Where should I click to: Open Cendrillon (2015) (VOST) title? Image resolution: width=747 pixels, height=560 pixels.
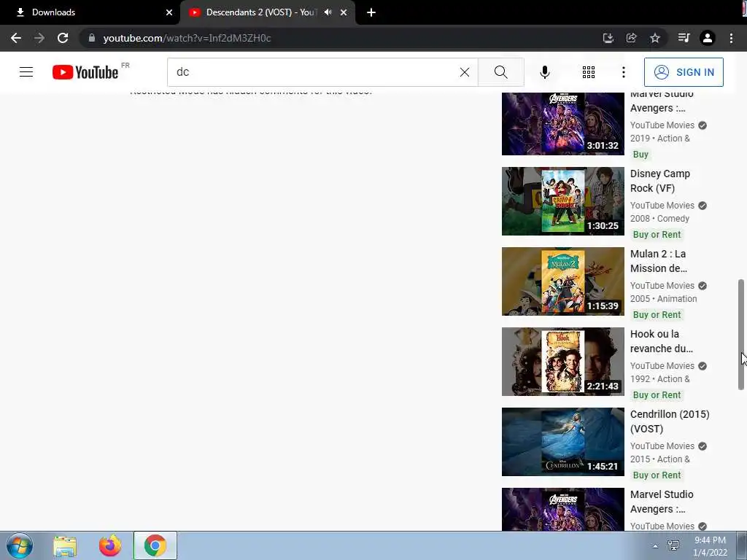click(x=670, y=421)
